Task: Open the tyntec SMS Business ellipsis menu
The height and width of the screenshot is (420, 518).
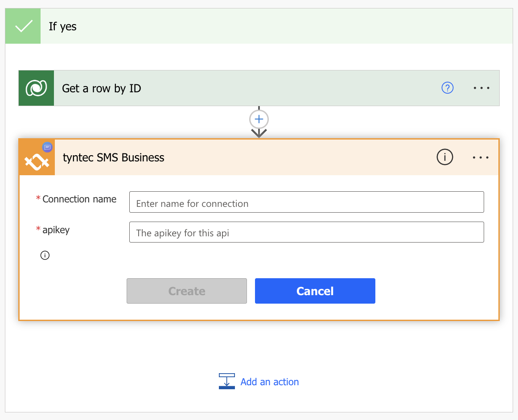Action: [x=481, y=157]
